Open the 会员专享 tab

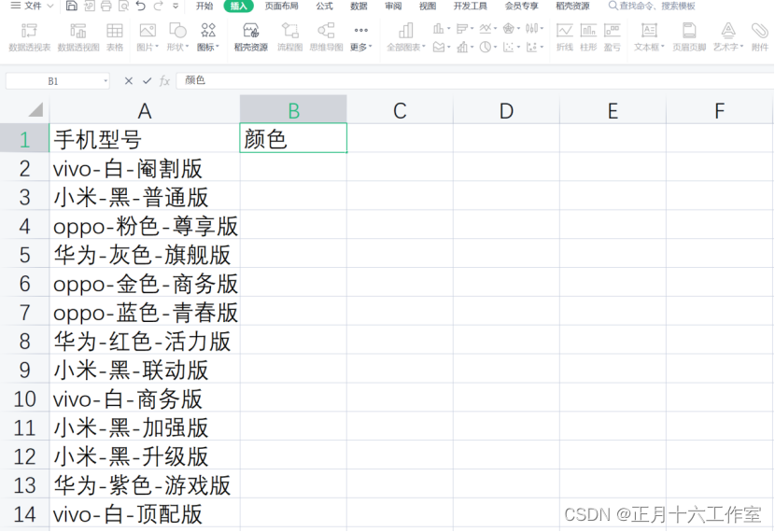click(x=521, y=6)
